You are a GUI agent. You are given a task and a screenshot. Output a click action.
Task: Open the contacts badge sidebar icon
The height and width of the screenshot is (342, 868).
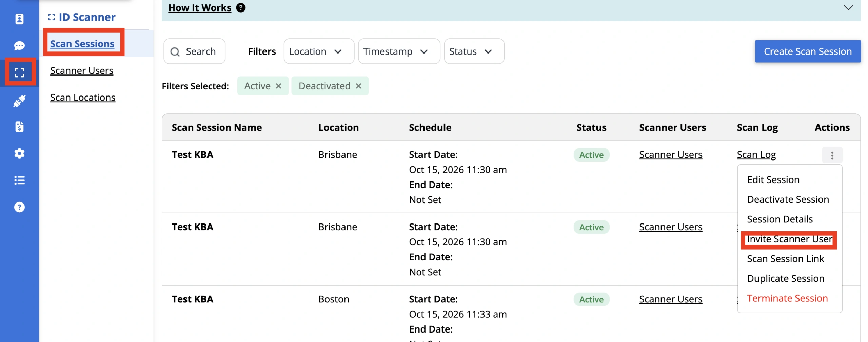click(x=19, y=19)
